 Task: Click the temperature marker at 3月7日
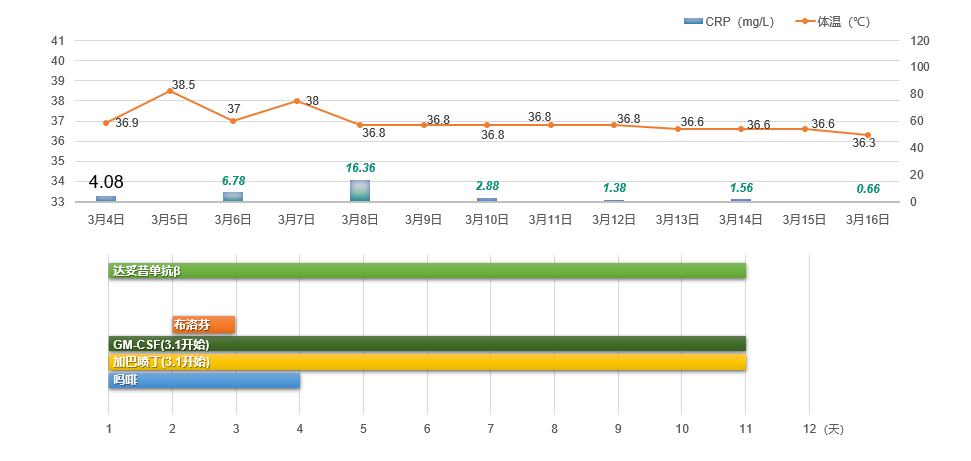pos(297,101)
